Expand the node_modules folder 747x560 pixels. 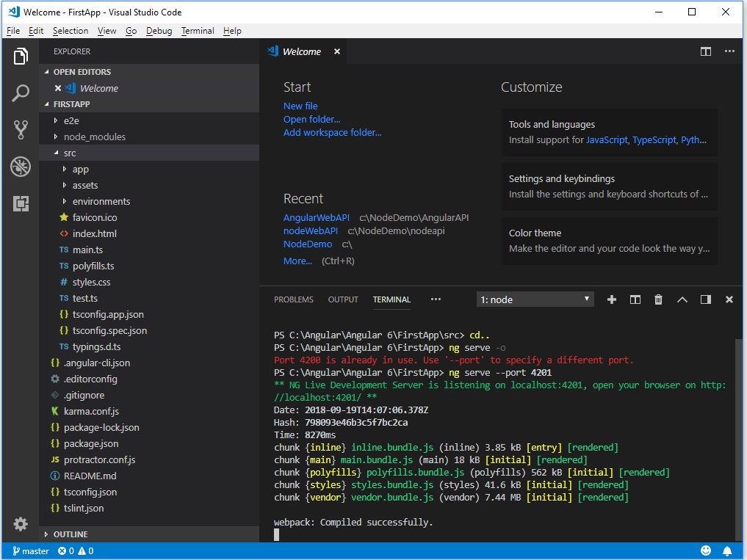pos(94,137)
